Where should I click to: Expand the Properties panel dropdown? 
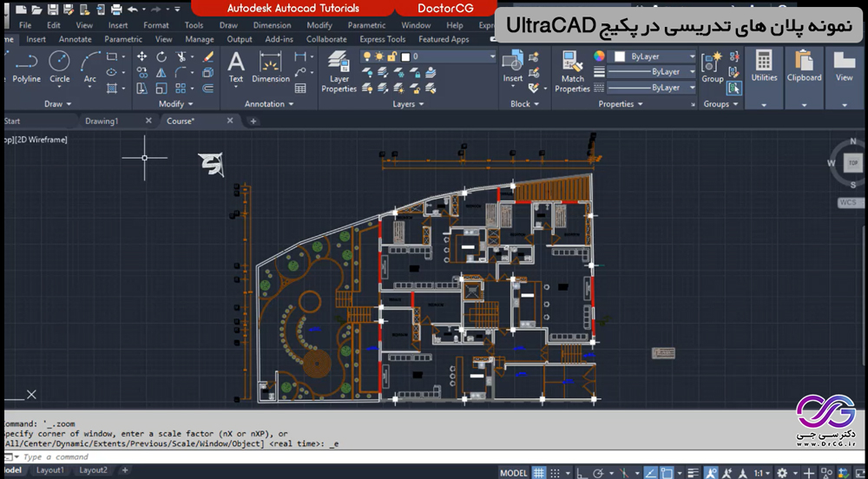click(x=620, y=104)
